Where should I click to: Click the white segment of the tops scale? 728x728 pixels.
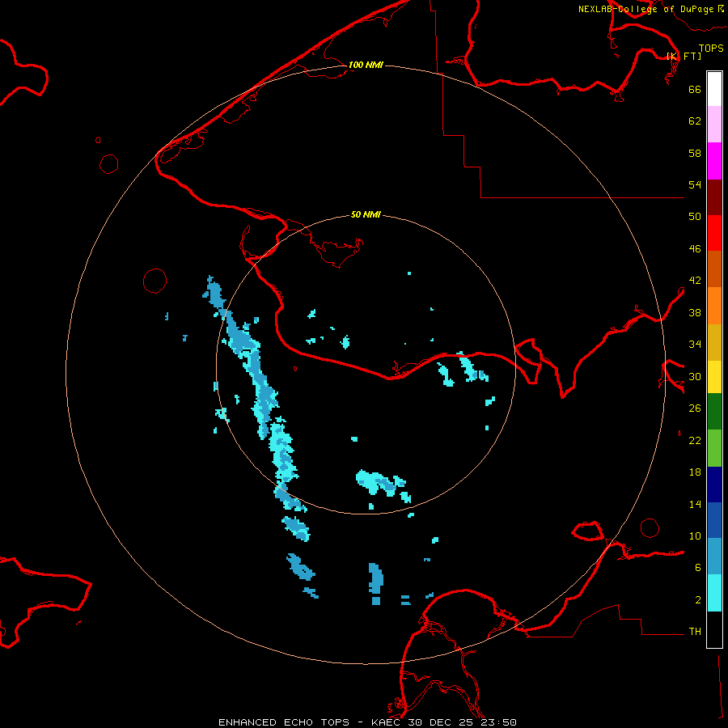point(714,89)
